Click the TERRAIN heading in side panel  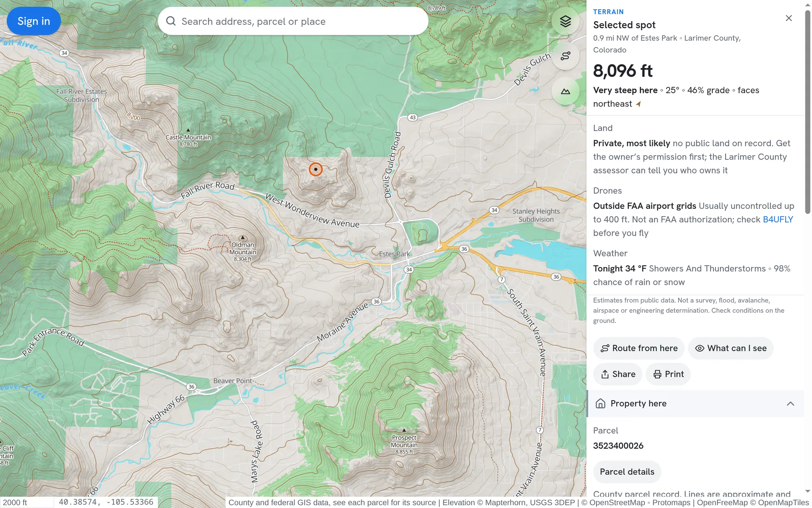608,12
